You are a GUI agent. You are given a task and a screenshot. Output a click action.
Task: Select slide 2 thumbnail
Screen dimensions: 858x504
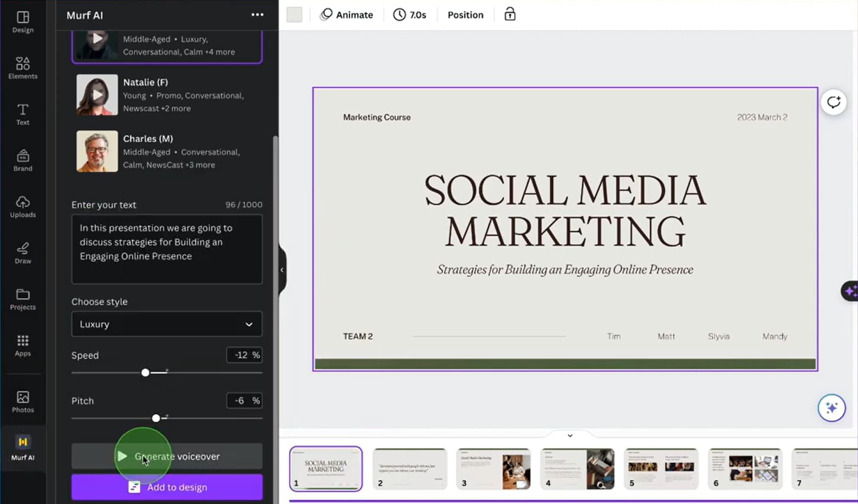pyautogui.click(x=410, y=469)
